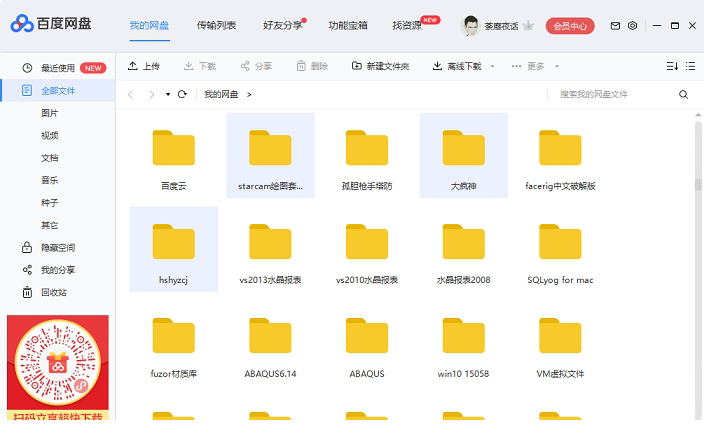Click the 删除 delete button
The width and height of the screenshot is (704, 436).
click(x=312, y=66)
